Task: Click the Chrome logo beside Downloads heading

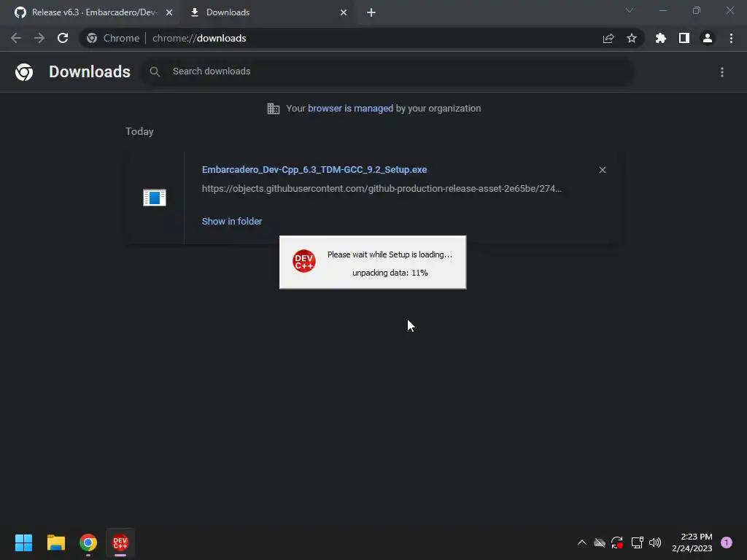Action: coord(24,72)
